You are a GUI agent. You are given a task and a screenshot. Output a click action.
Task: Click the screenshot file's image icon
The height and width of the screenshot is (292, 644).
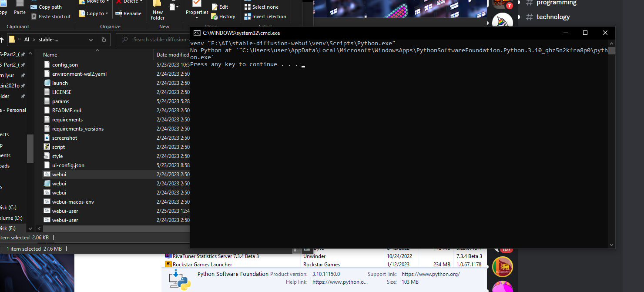click(47, 138)
